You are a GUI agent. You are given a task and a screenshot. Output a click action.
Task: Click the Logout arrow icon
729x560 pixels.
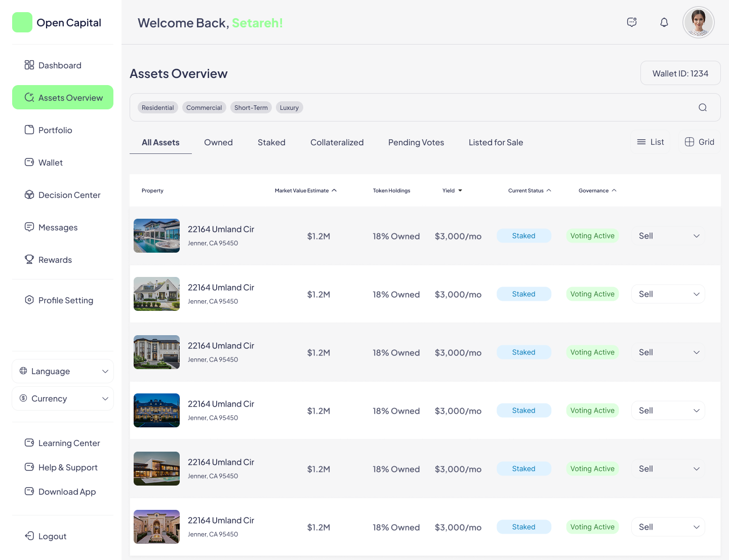pyautogui.click(x=29, y=536)
